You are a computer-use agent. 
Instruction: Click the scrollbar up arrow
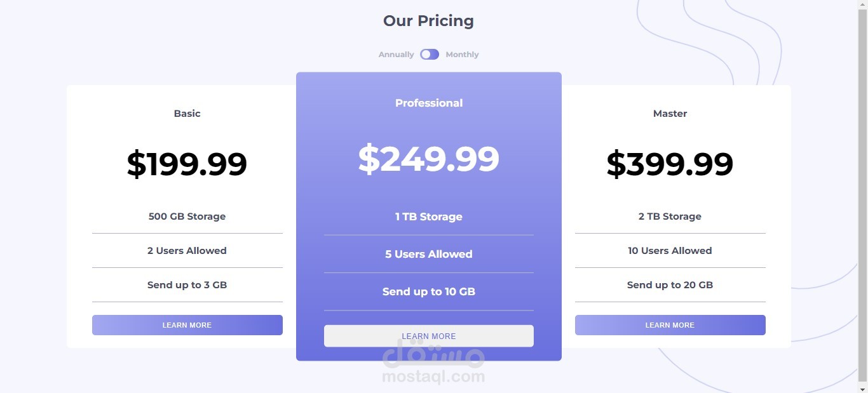point(862,4)
